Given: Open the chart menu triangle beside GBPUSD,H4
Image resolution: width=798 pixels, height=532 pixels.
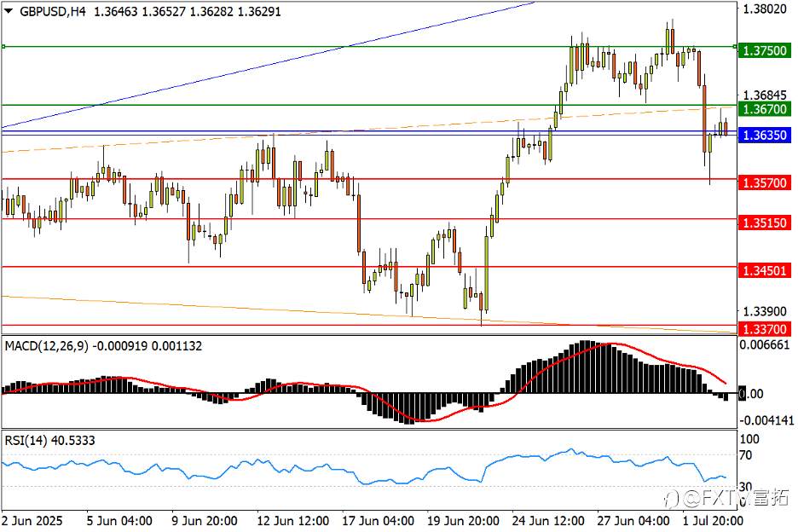Looking at the screenshot, I should [x=9, y=11].
